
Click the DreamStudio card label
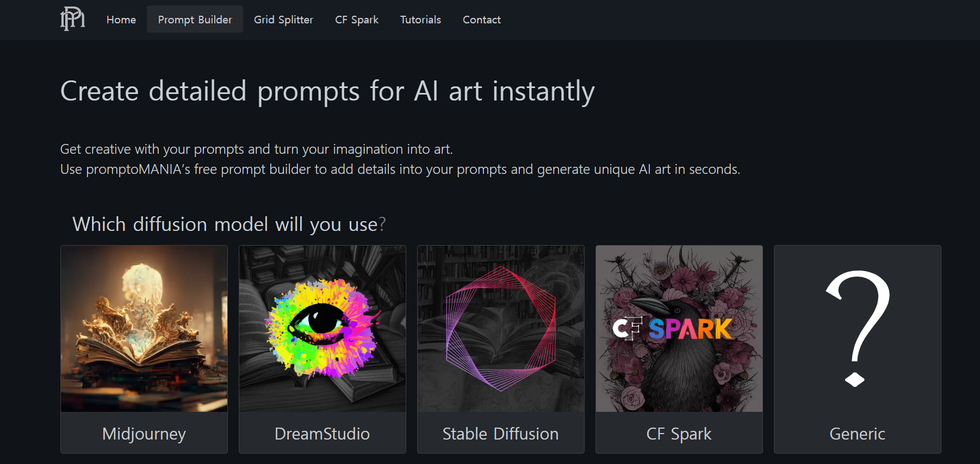coord(322,434)
